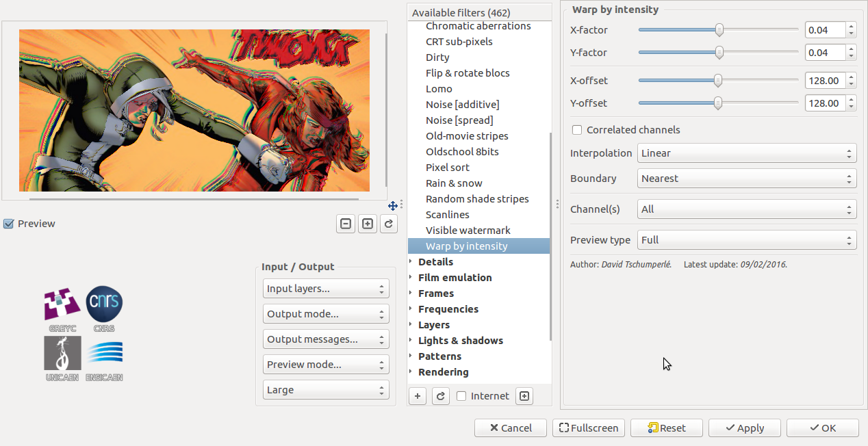Click the Fullscreen button

[x=589, y=428]
